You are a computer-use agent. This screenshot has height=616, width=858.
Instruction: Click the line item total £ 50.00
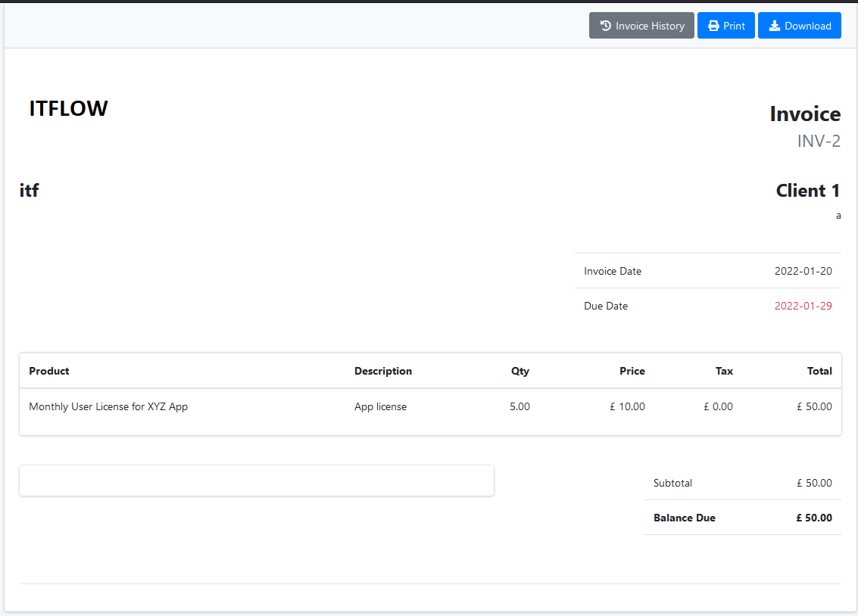tap(814, 406)
